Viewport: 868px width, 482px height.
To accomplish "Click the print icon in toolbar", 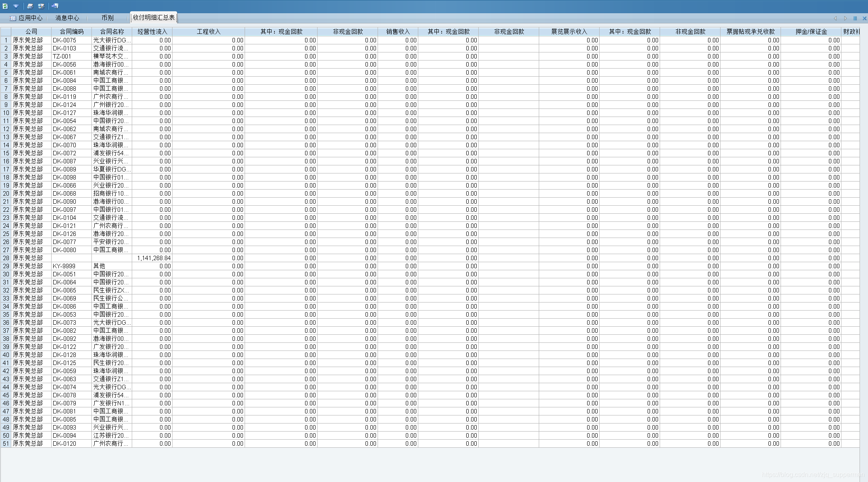I will (30, 6).
